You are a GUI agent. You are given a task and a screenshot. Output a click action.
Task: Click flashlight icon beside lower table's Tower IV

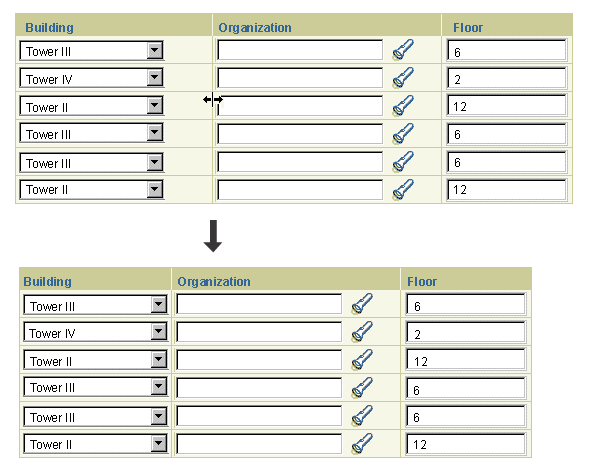pyautogui.click(x=362, y=332)
